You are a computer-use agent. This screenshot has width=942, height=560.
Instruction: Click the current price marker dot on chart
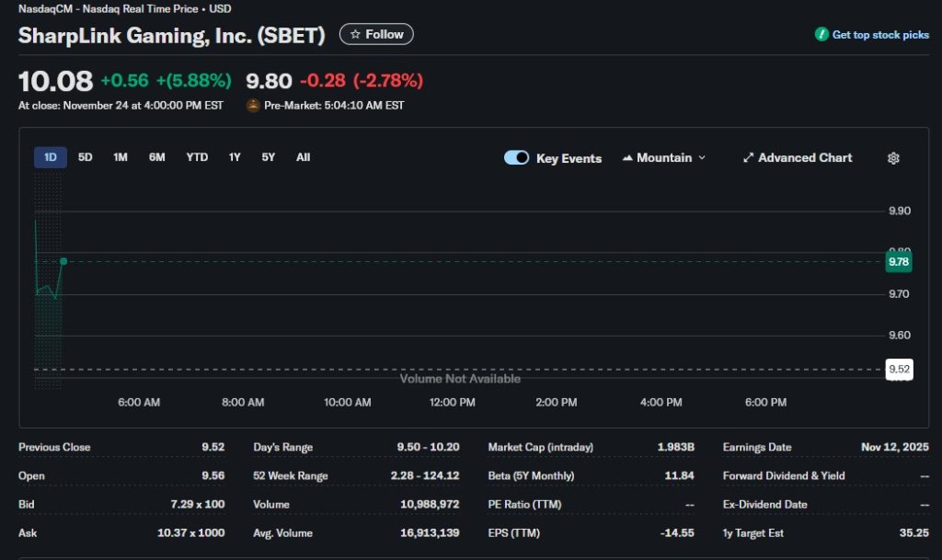pos(63,261)
